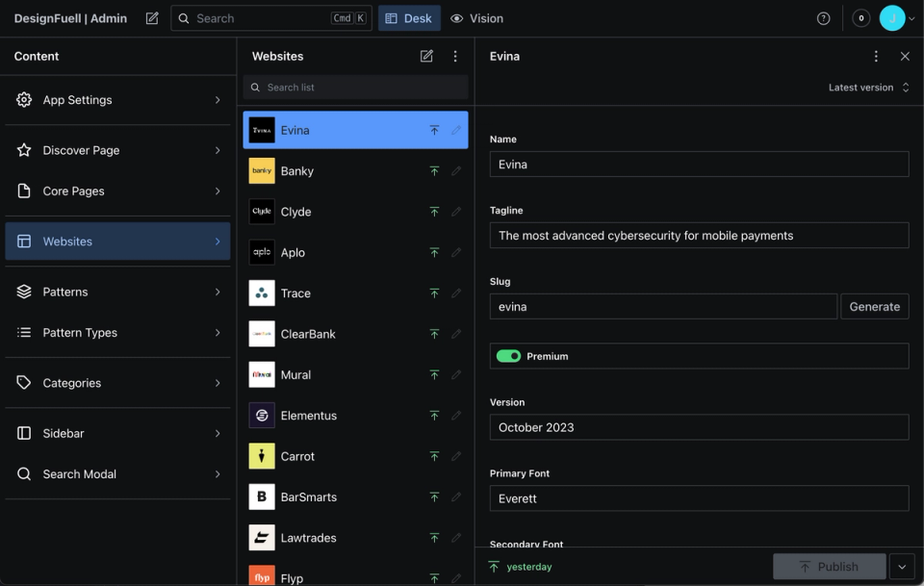
Task: Click the Generate button next to the Slug field
Action: pyautogui.click(x=874, y=306)
